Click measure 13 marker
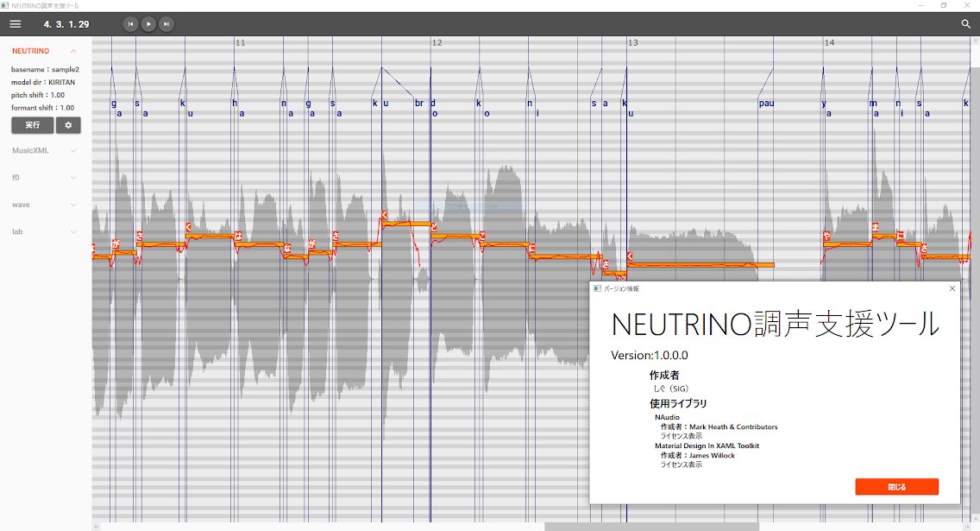Image resolution: width=980 pixels, height=531 pixels. coord(632,42)
